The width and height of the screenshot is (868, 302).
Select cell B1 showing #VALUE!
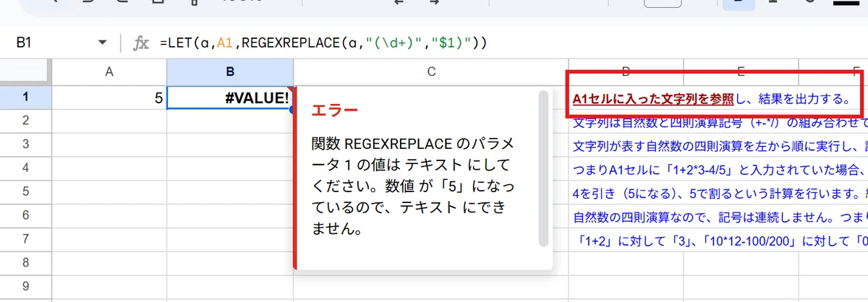(230, 97)
